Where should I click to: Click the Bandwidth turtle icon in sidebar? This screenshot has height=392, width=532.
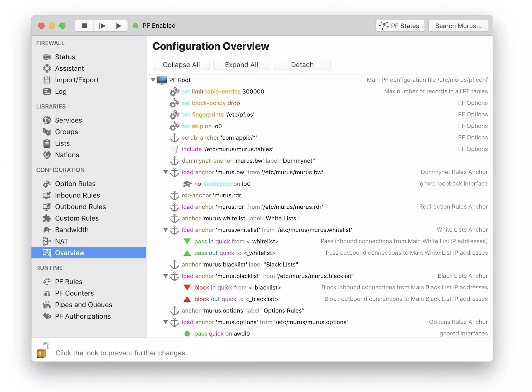47,230
